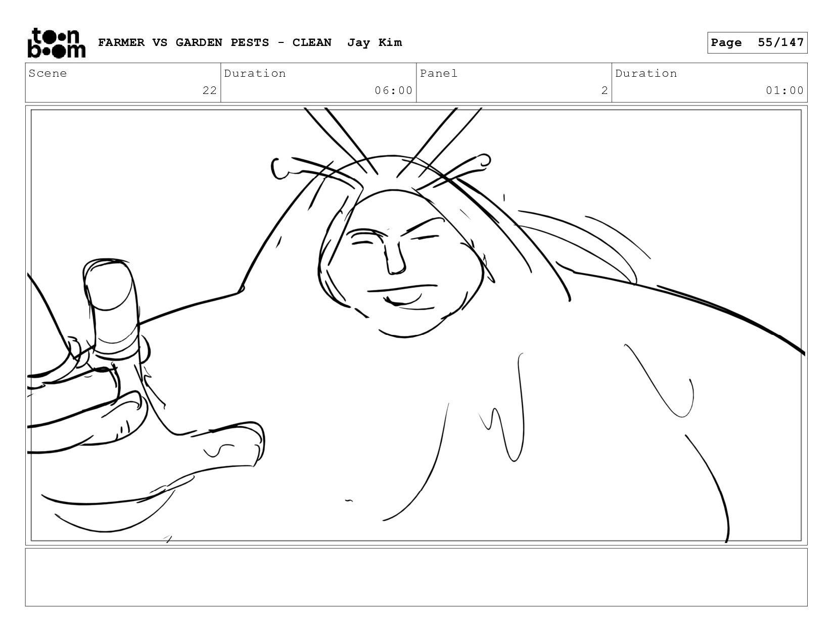Click the Toon Boom logo
Image resolution: width=834 pixels, height=644 pixels.
pos(56,43)
